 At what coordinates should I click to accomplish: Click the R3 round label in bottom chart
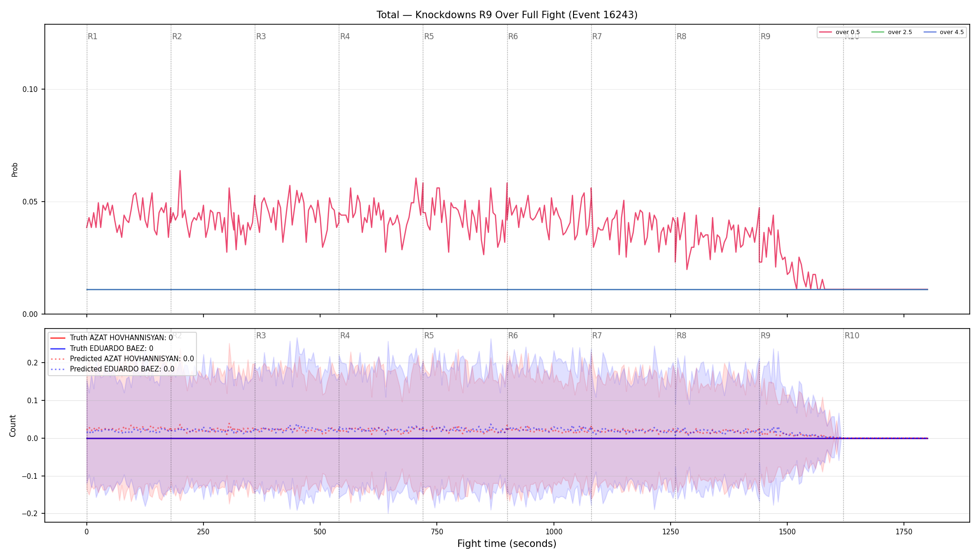[261, 336]
